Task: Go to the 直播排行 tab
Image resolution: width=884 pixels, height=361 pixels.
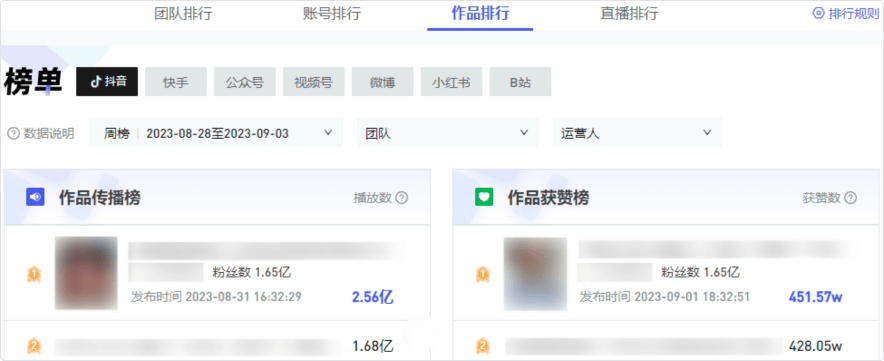Action: coord(629,14)
